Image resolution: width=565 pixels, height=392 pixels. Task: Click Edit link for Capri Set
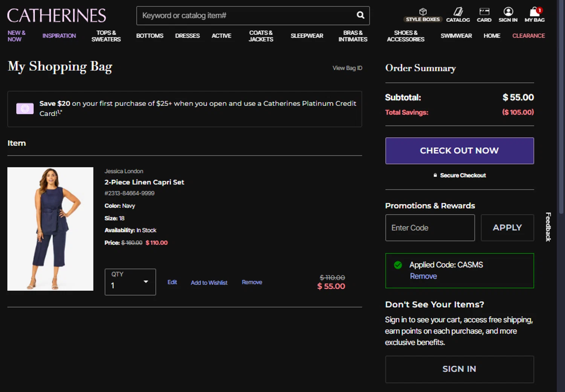(x=172, y=282)
